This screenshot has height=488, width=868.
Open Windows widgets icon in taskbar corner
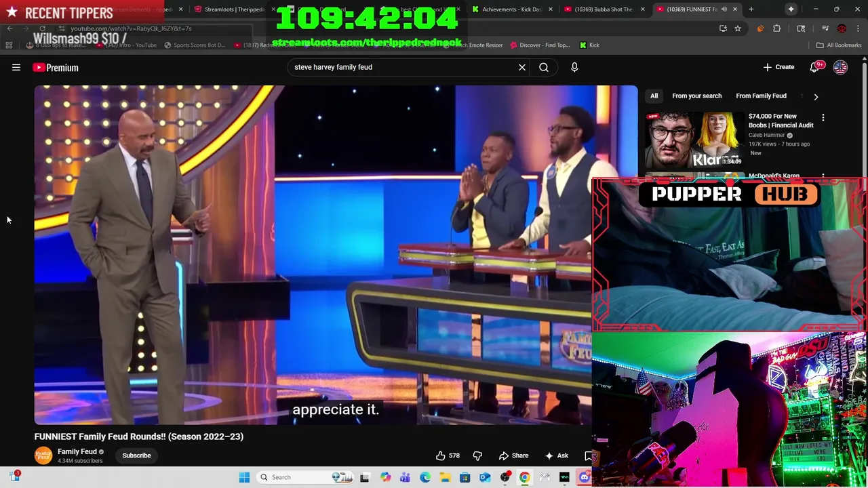coord(14,477)
